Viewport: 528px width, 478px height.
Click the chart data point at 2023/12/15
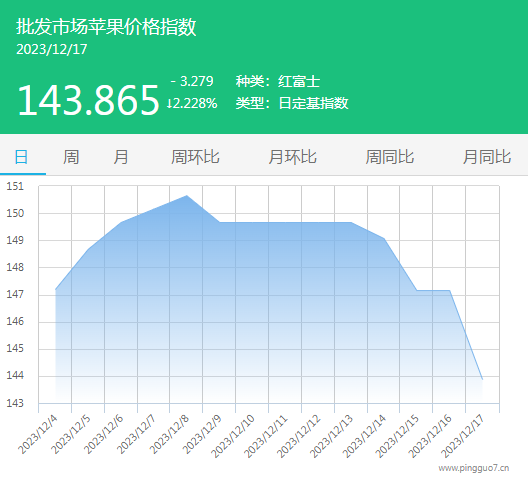[x=417, y=290]
